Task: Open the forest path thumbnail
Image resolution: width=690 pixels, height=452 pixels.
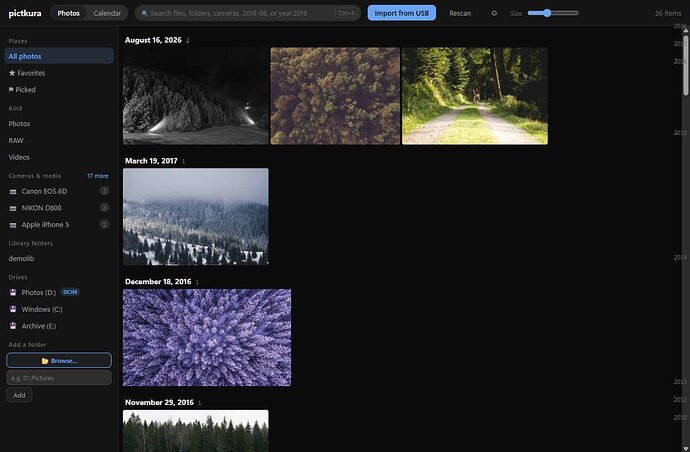Action: coord(475,96)
